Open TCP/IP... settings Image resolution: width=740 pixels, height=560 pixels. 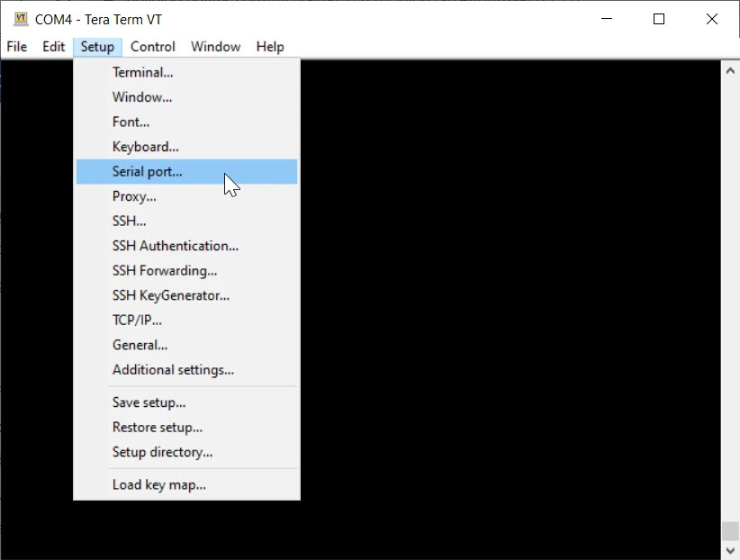(137, 320)
